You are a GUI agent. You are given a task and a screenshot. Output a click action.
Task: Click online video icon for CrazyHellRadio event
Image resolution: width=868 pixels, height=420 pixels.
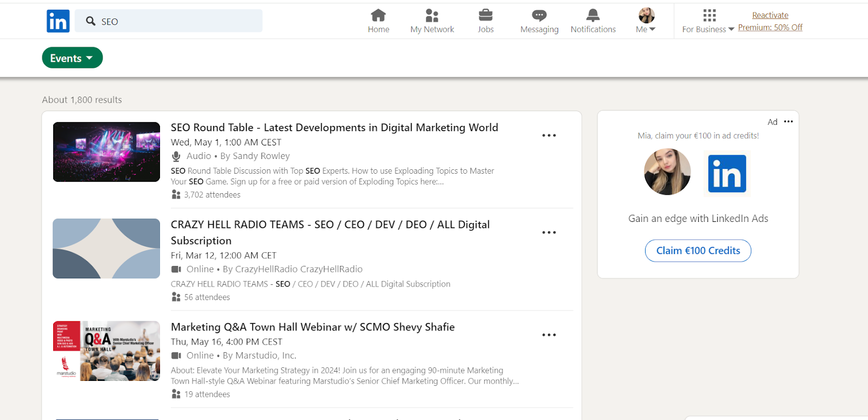[x=176, y=269]
